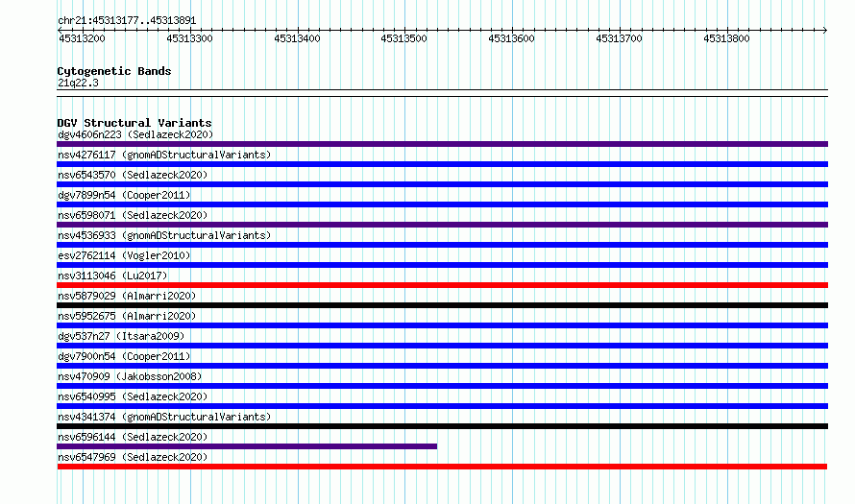Select the blue bar under nsv5952675
This screenshot has width=855, height=504.
[442, 325]
